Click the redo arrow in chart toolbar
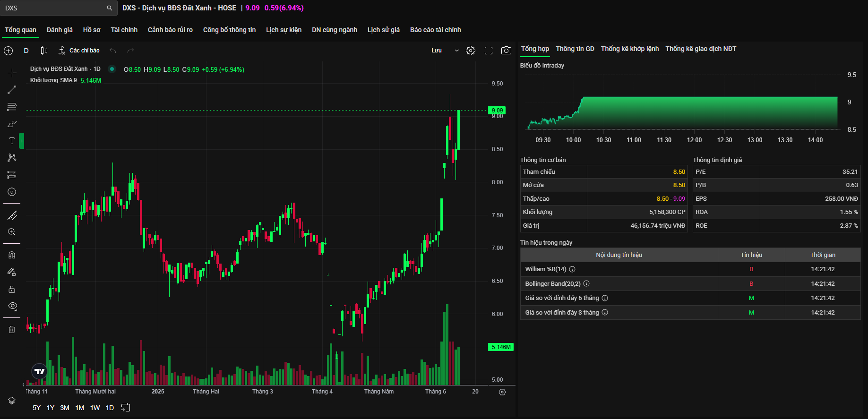The image size is (868, 419). [x=131, y=51]
